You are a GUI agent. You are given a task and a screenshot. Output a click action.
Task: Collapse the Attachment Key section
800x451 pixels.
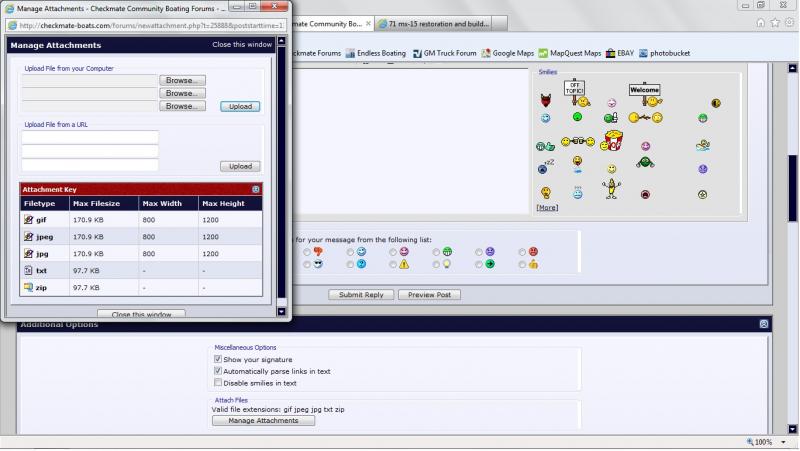[x=255, y=189]
